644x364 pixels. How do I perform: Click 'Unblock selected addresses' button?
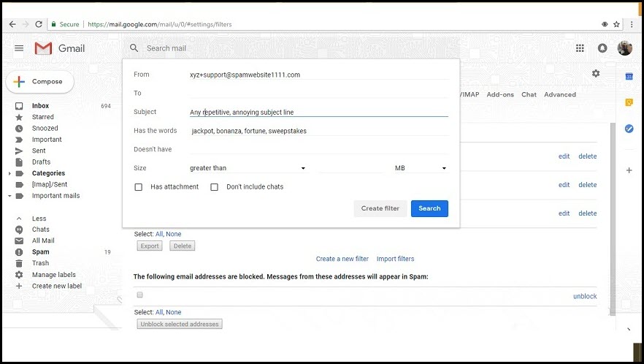point(180,324)
